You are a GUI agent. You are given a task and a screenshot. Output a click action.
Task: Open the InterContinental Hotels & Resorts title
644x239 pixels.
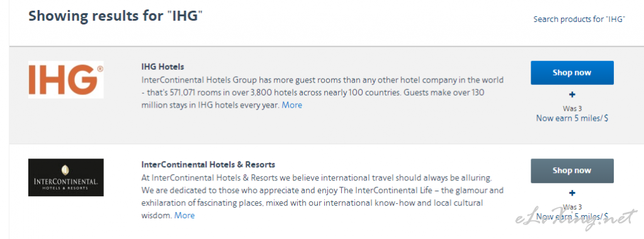pyautogui.click(x=208, y=165)
